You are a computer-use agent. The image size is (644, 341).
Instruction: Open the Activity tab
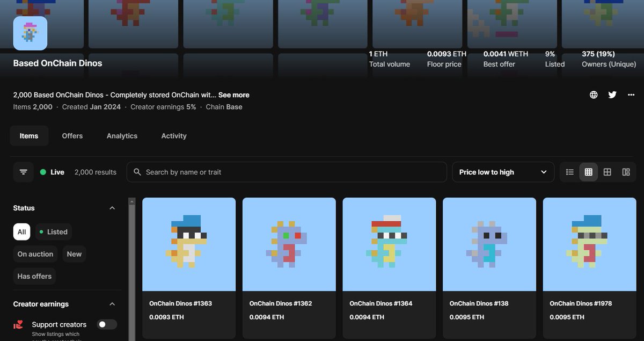coord(174,136)
